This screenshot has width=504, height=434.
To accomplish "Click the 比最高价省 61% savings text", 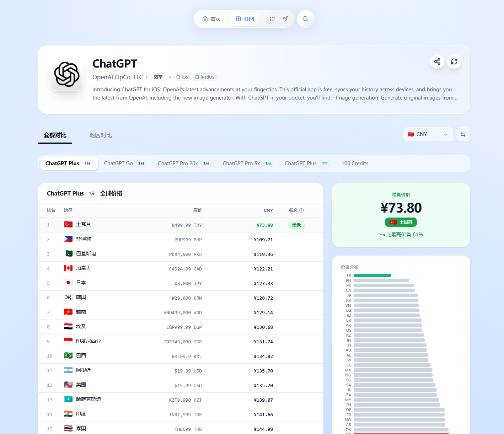I will 401,235.
